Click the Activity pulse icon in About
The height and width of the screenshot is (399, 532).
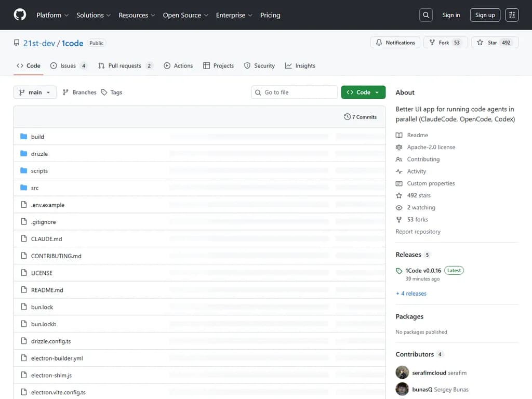399,171
